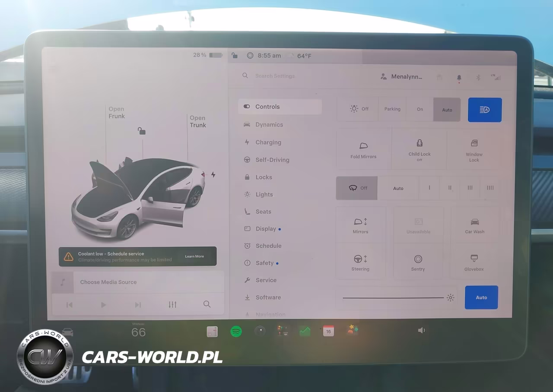This screenshot has width=553, height=392.
Task: Tap the media play button
Action: point(103,305)
